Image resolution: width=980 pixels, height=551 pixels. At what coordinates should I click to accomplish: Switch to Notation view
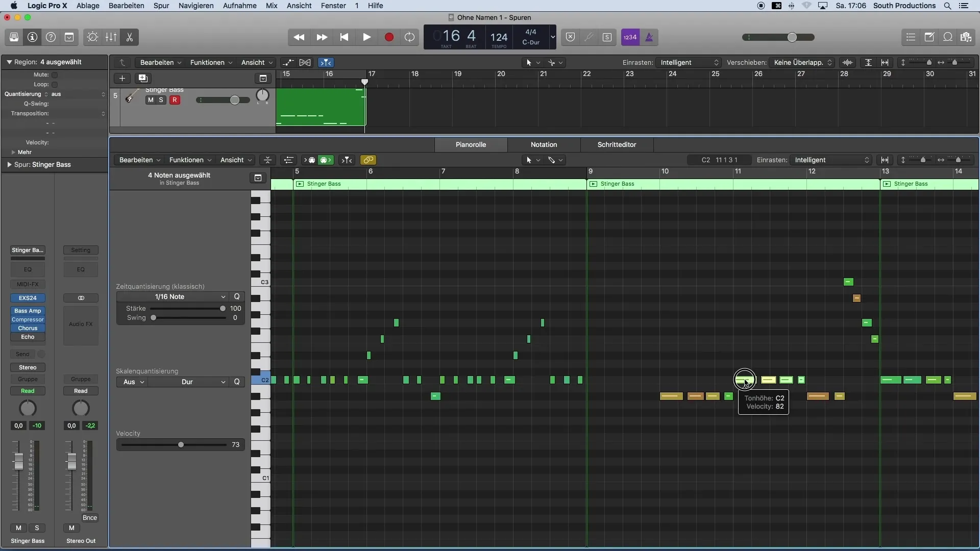(x=544, y=144)
